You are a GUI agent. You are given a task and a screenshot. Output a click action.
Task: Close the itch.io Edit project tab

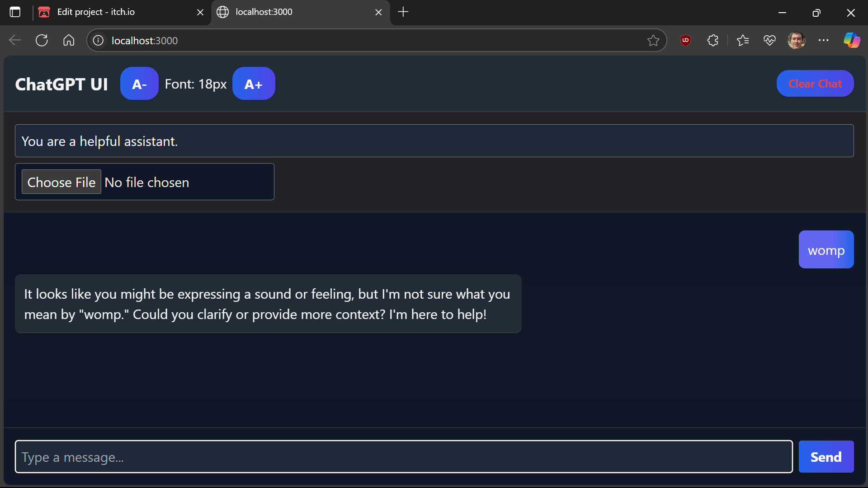(x=200, y=12)
